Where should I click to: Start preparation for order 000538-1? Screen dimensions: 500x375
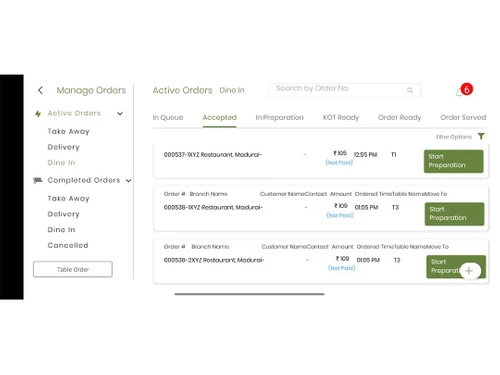tap(454, 214)
